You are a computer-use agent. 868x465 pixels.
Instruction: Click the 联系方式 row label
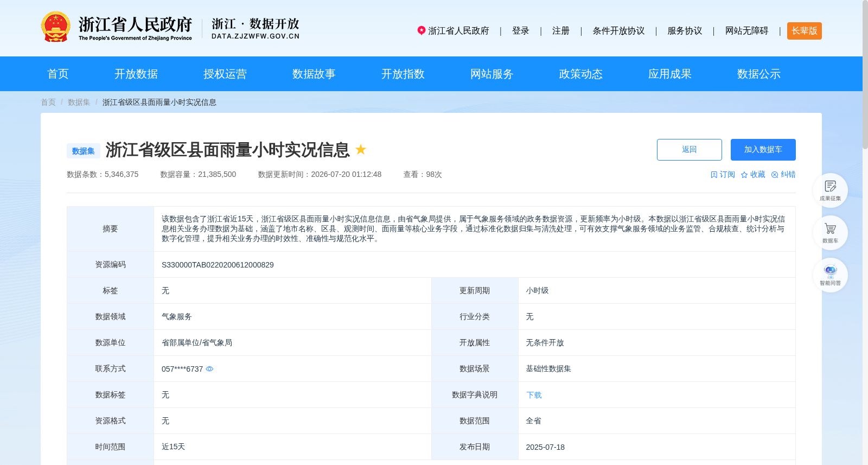click(110, 369)
